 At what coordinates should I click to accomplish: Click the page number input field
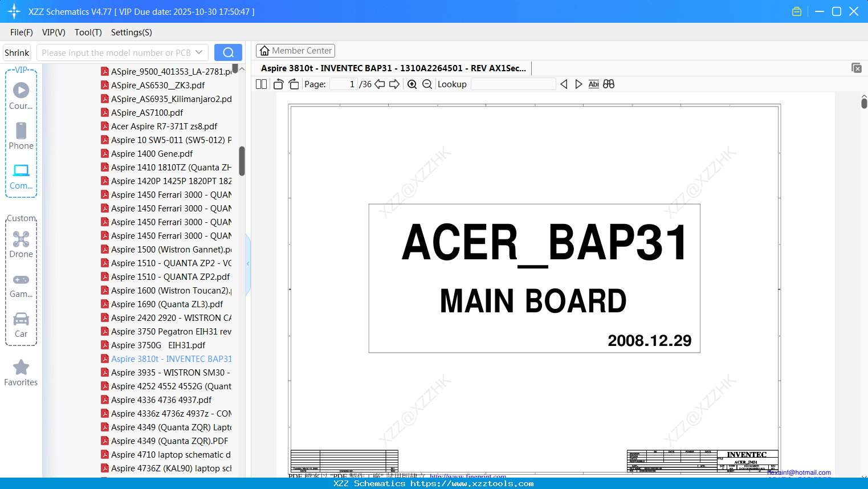pyautogui.click(x=344, y=84)
